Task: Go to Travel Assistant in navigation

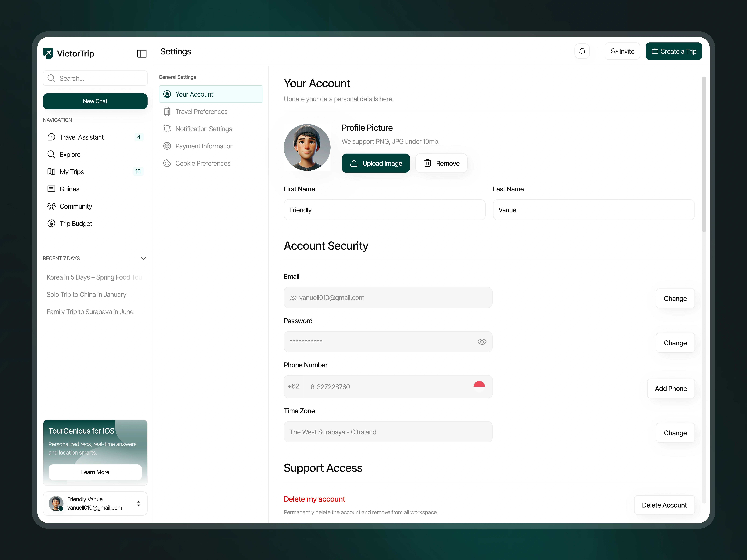Action: click(x=95, y=137)
